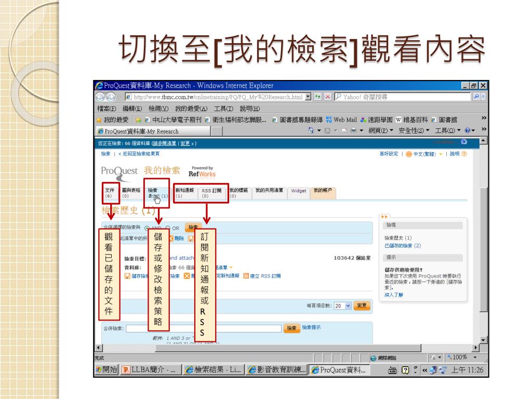Click the vertical scrollbar down arrow
This screenshot has width=532, height=399.
[x=484, y=340]
